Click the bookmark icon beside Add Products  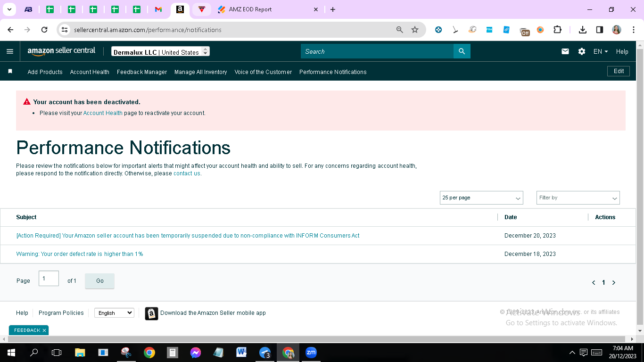(10, 71)
